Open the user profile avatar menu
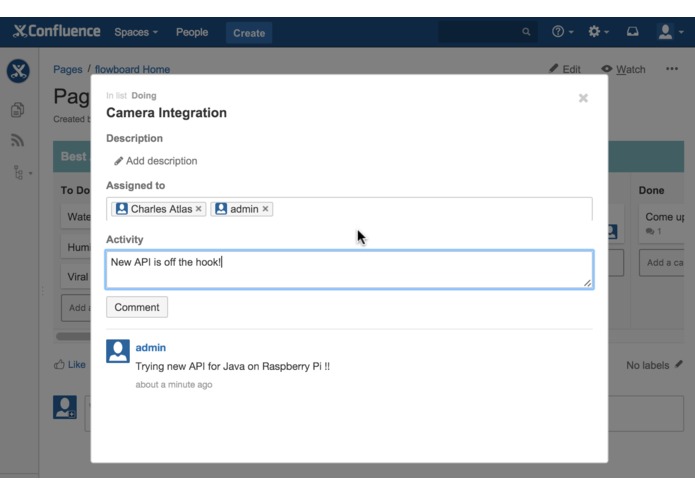The width and height of the screenshot is (695, 494). click(x=670, y=31)
